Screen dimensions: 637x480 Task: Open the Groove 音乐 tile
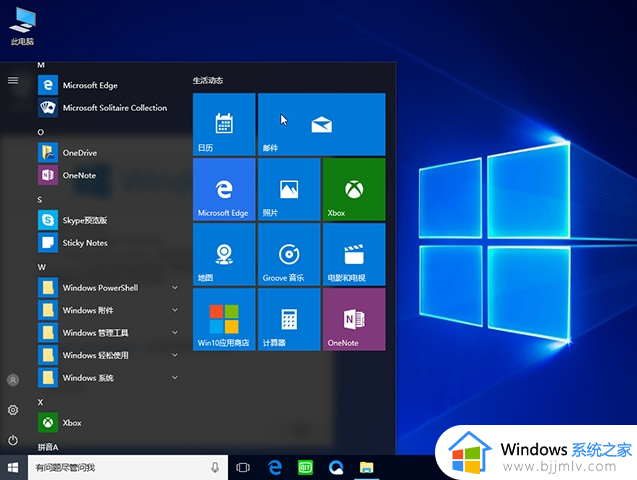pos(289,254)
